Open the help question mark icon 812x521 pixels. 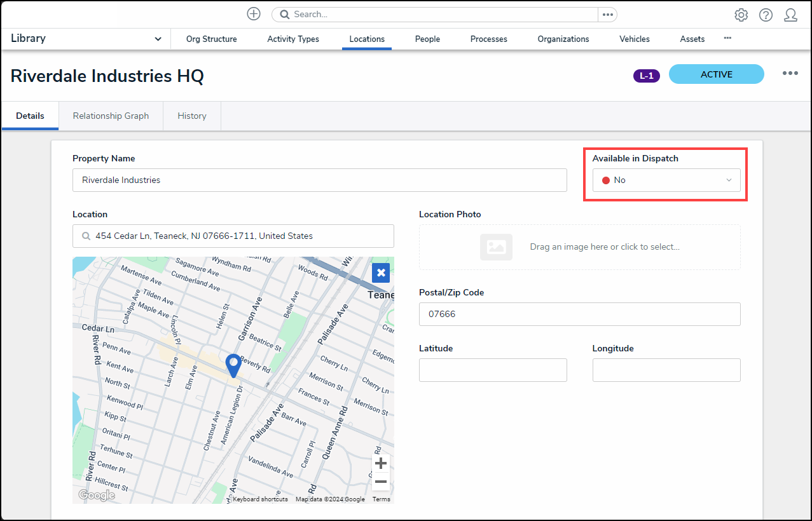click(x=766, y=15)
